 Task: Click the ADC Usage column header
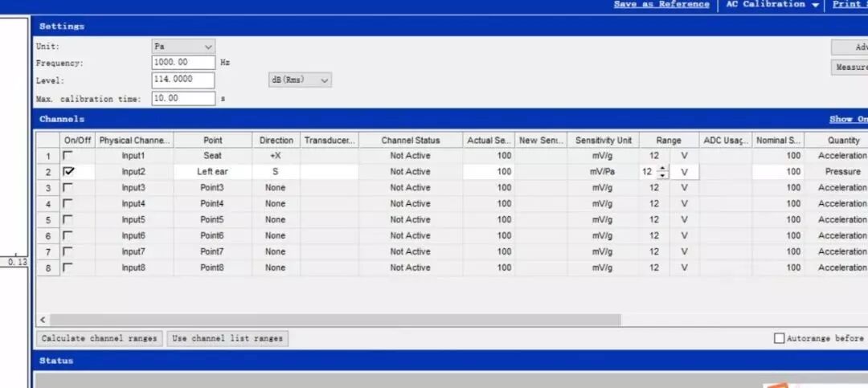[726, 140]
